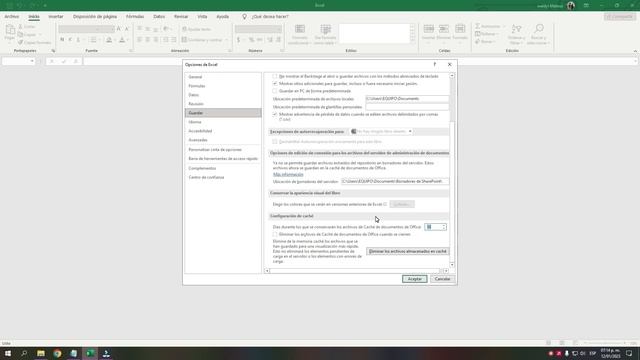
Task: Select Centro de confianza category
Action: point(223,177)
